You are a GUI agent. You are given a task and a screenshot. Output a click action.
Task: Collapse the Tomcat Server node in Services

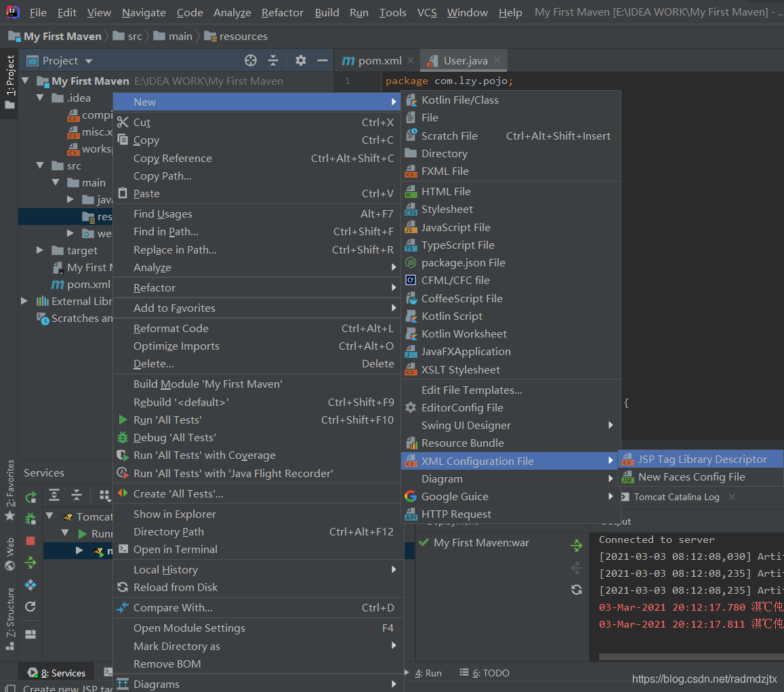point(49,516)
